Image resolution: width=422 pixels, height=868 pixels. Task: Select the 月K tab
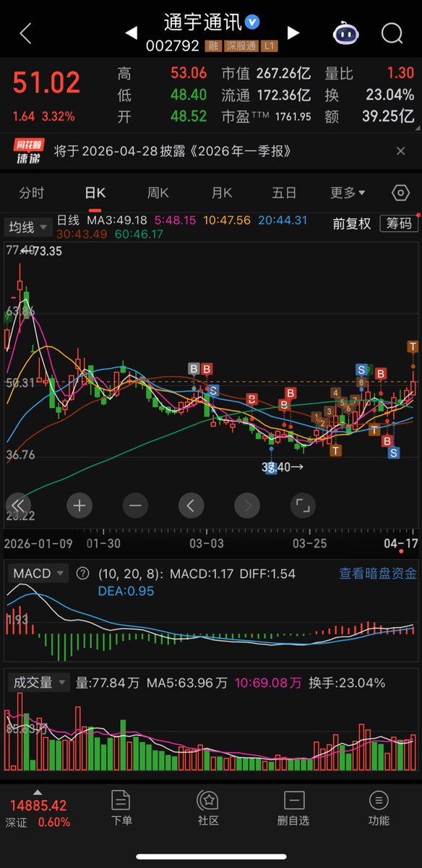(x=222, y=192)
